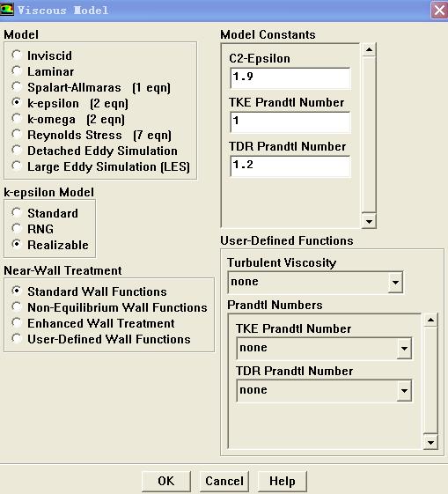Select k-epsilon (2 eqn) model
The image size is (448, 494).
tap(17, 103)
